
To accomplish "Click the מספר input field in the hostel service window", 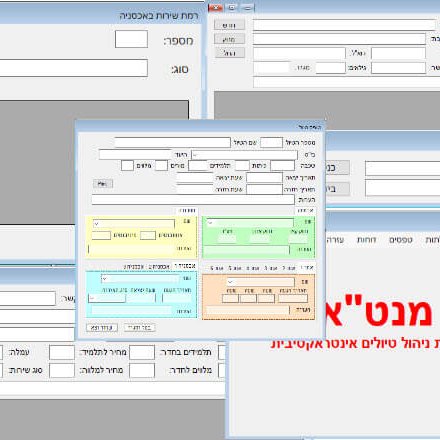I will pyautogui.click(x=131, y=39).
